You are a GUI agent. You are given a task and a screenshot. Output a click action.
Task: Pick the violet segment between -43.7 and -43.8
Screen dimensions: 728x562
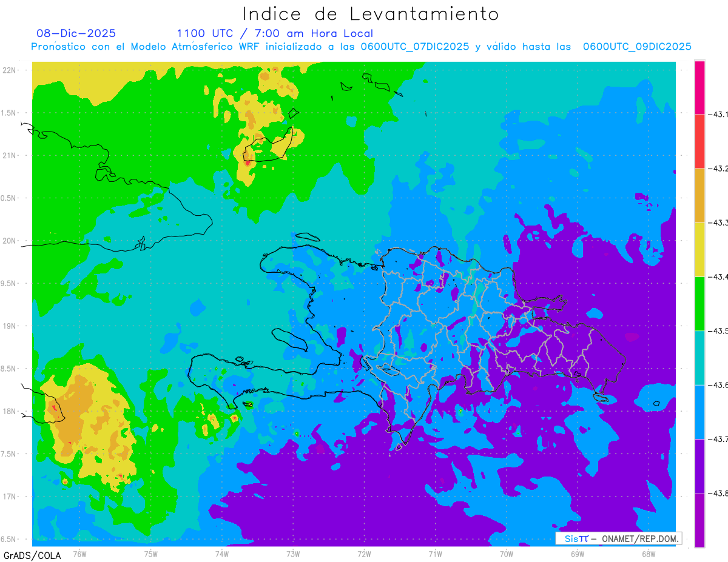click(x=699, y=466)
